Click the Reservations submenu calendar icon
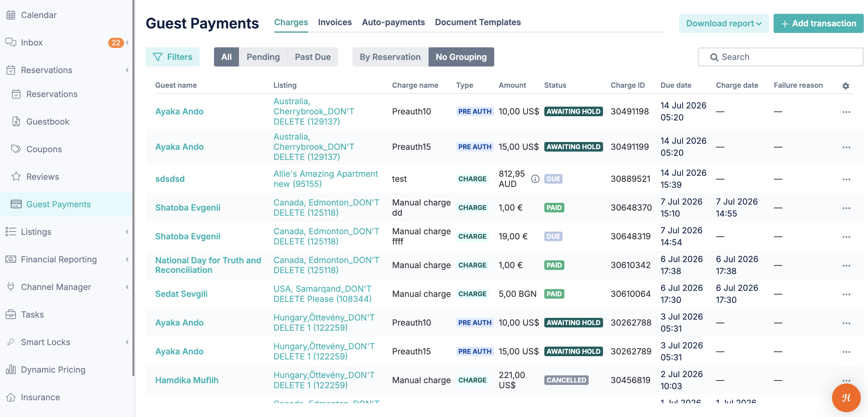The height and width of the screenshot is (417, 868). [16, 94]
